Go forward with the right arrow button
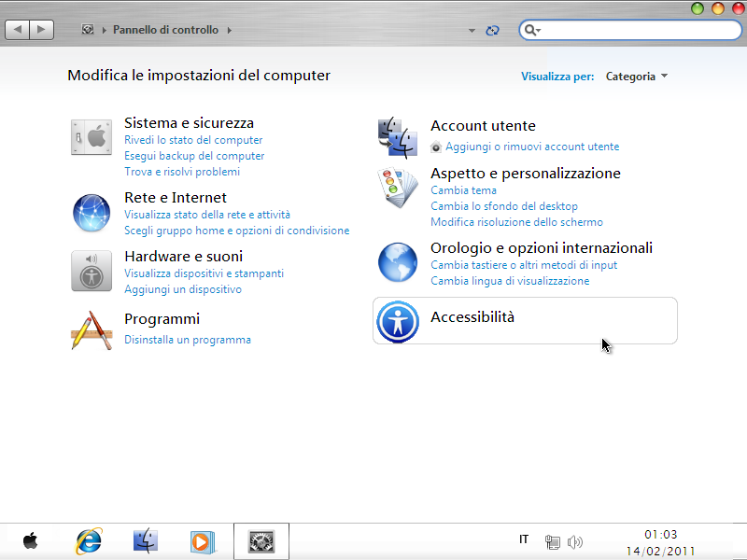Screen dimensions: 747x560 41,30
